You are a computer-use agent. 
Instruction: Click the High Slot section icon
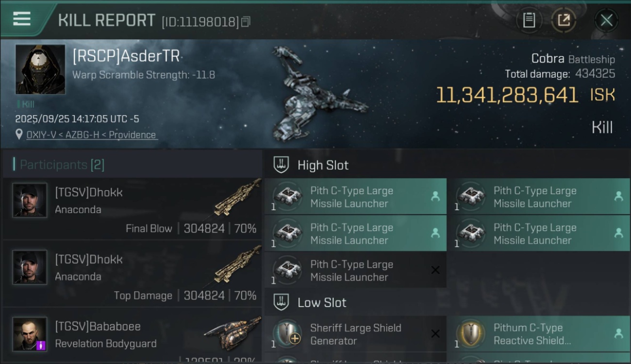click(x=281, y=165)
